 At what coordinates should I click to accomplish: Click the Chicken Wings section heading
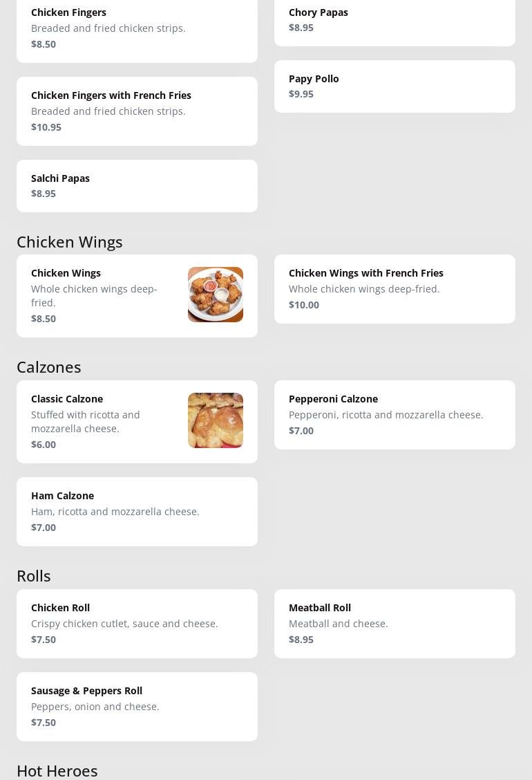70,242
